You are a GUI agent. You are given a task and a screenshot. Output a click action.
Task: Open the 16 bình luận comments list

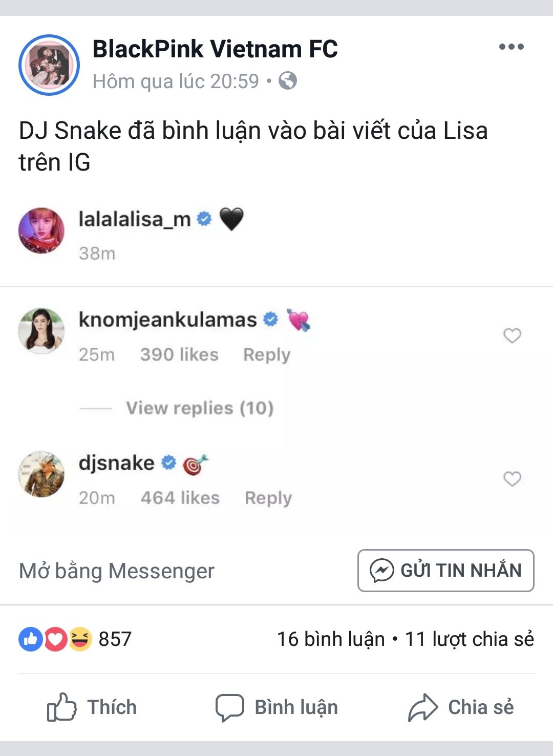click(x=331, y=639)
